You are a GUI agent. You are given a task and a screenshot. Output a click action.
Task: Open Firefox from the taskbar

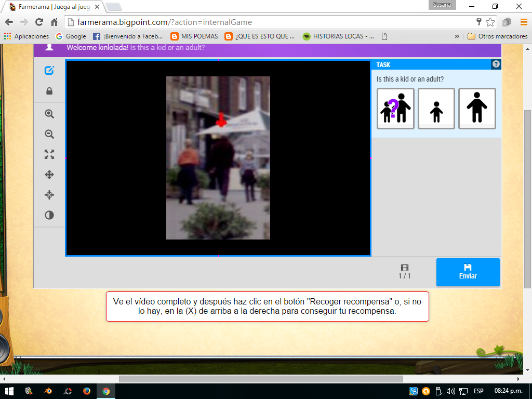click(x=87, y=391)
